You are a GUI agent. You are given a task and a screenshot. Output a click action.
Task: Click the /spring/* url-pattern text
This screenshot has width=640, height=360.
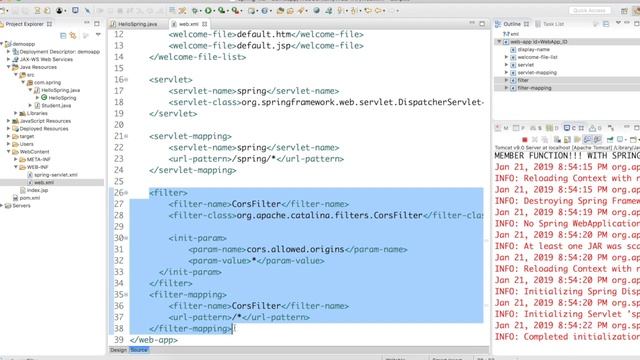click(x=254, y=159)
